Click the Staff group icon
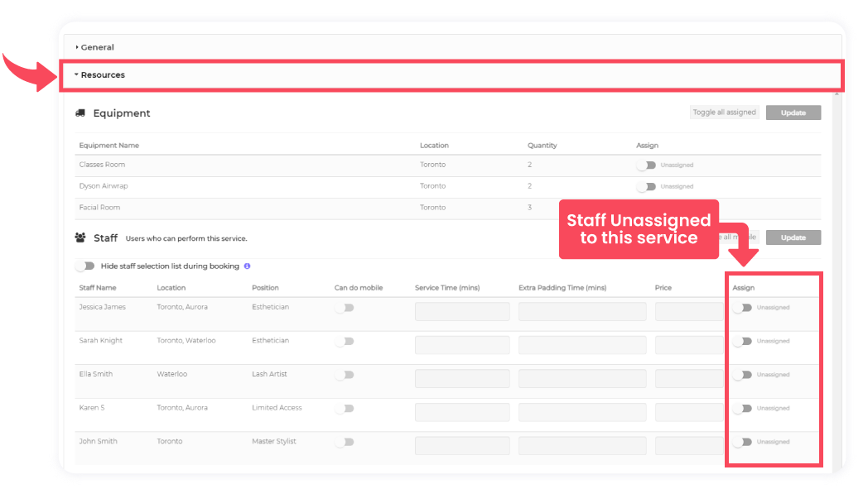Screen dimensions: 868x489 [80, 237]
